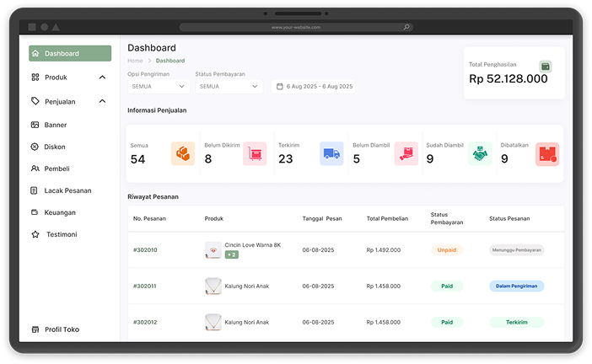Open order number #302010
The height and width of the screenshot is (364, 592).
pyautogui.click(x=145, y=250)
